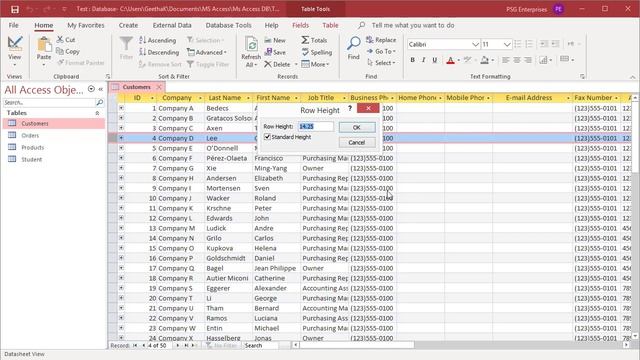Expand the Company A record row

121,108
